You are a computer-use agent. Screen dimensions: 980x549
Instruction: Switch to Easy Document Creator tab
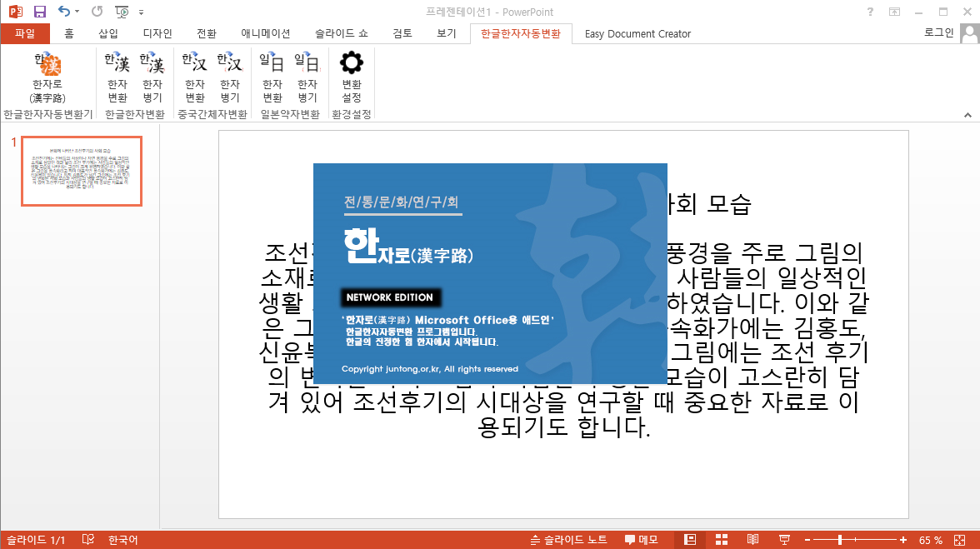(x=637, y=34)
